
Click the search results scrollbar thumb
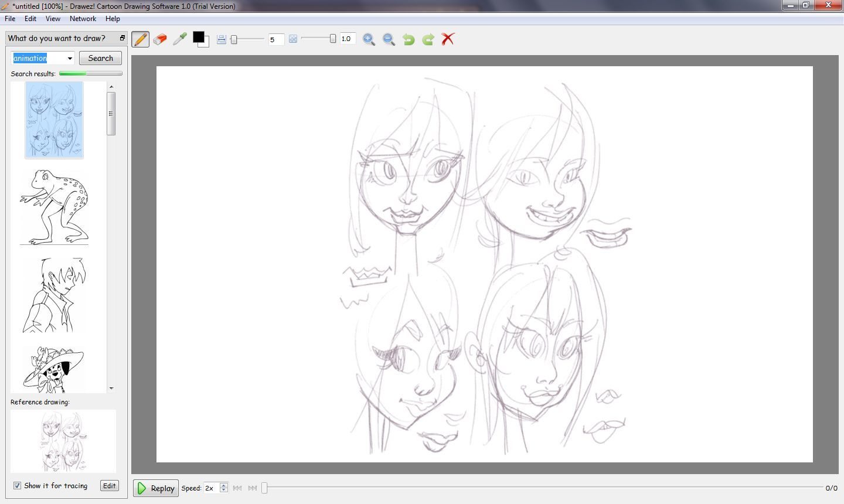point(111,114)
